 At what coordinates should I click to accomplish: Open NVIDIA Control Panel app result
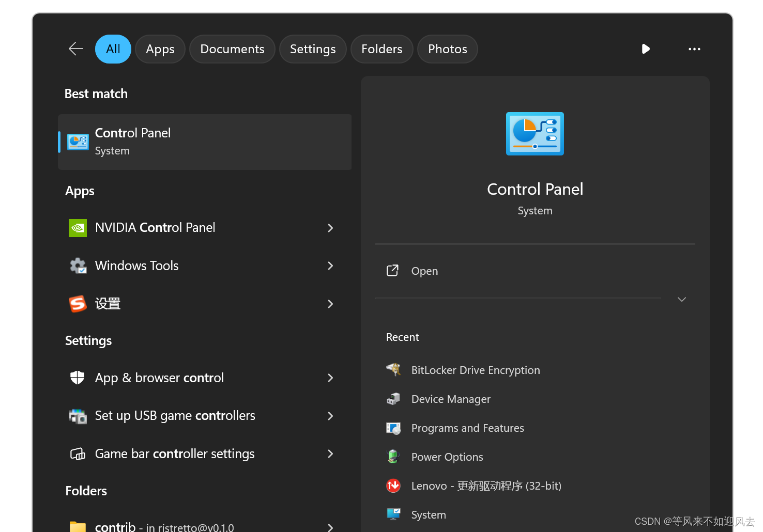(205, 228)
